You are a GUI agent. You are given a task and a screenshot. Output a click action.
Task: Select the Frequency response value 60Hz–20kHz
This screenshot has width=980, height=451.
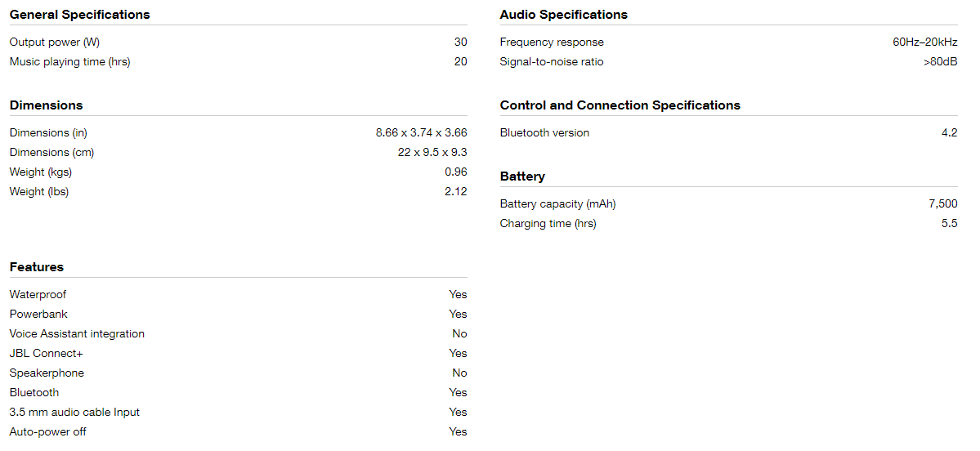point(925,42)
